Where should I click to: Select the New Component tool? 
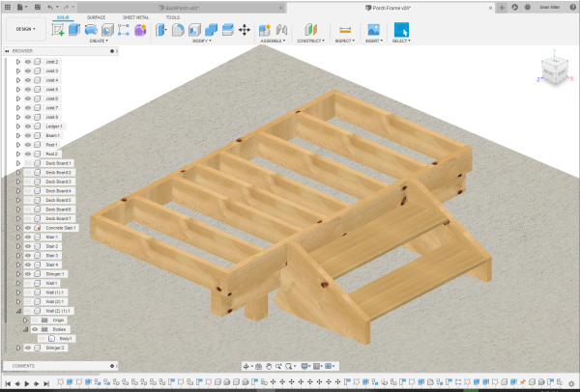tap(265, 30)
